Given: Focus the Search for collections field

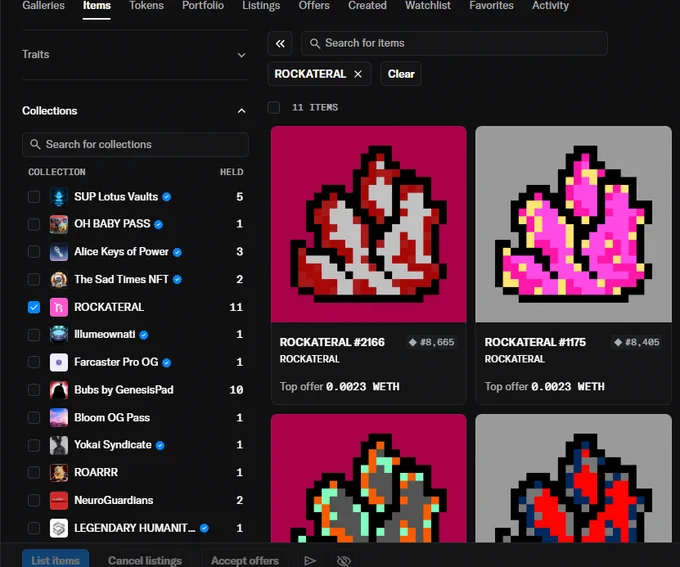Looking at the screenshot, I should (135, 144).
